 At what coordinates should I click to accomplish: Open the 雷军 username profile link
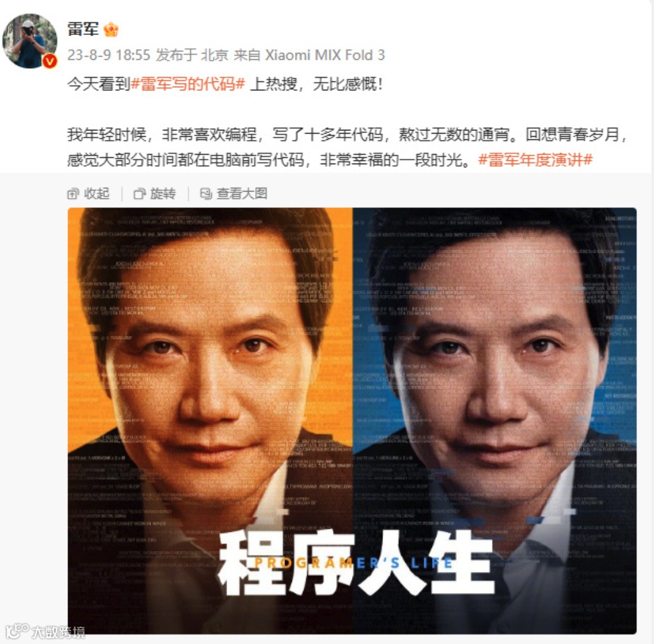[x=83, y=29]
